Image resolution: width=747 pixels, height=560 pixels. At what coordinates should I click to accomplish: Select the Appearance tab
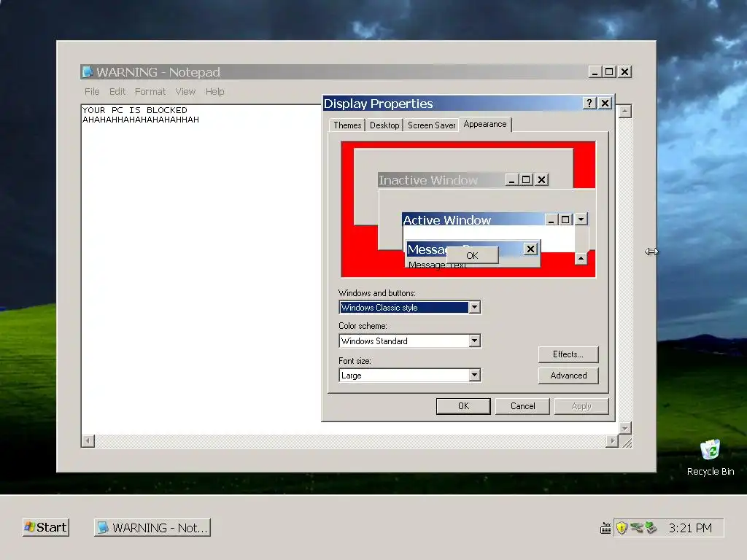point(485,124)
